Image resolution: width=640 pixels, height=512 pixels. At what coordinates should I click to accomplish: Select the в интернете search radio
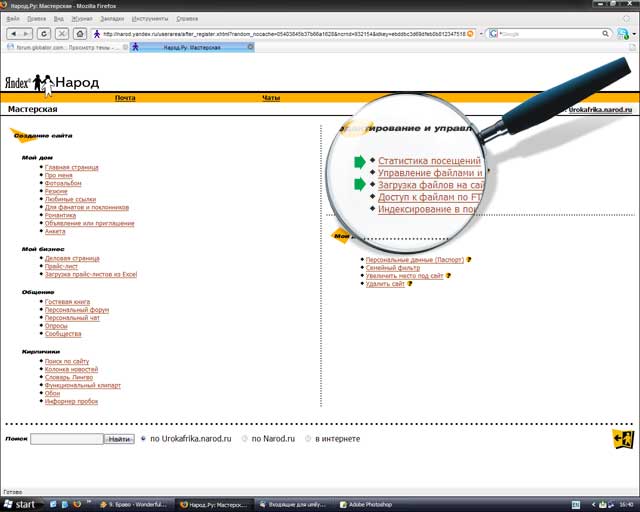click(x=308, y=439)
